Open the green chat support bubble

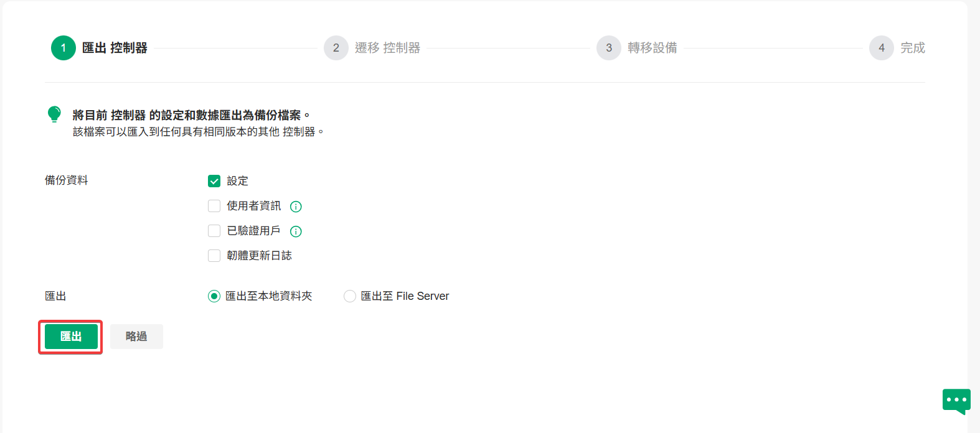pos(956,401)
